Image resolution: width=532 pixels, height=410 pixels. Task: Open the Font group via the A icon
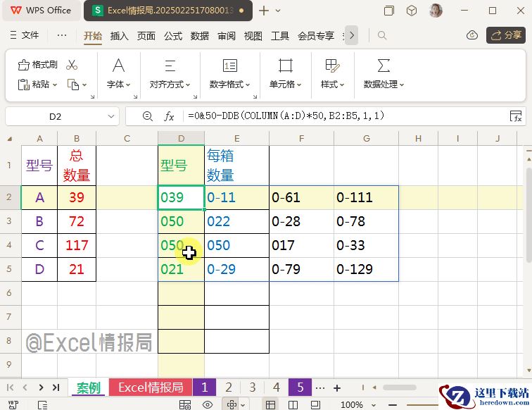click(118, 66)
